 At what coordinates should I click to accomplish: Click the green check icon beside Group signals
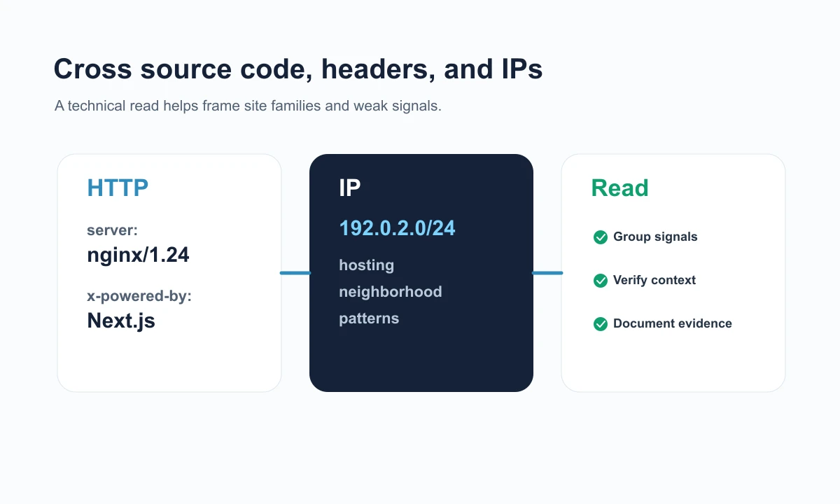tap(600, 237)
